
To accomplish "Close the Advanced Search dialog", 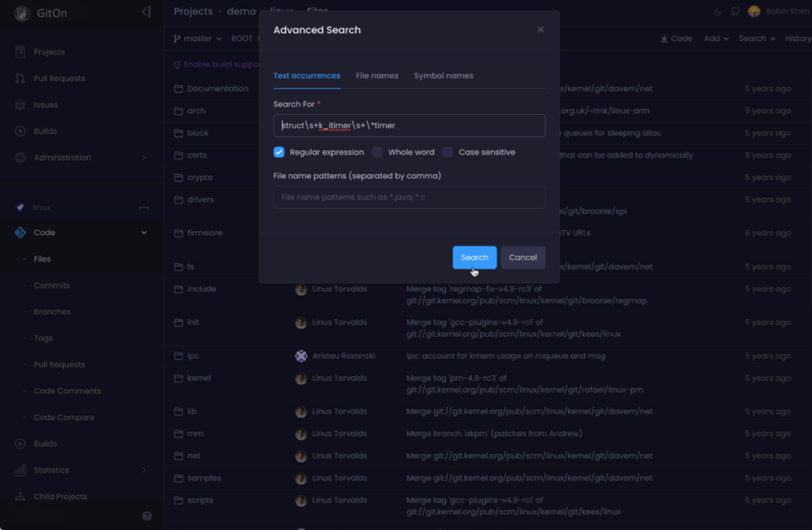I will pyautogui.click(x=541, y=29).
